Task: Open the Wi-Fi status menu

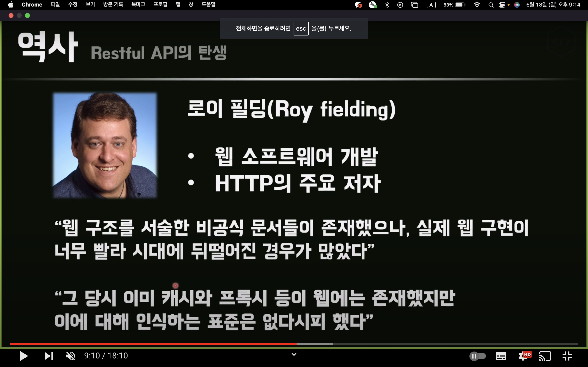Action: tap(477, 5)
